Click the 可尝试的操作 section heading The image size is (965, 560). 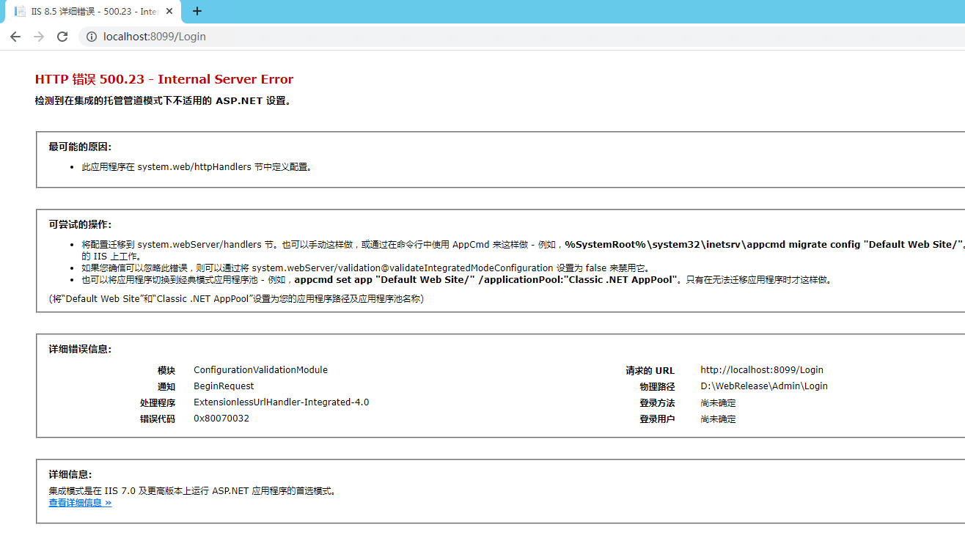pos(80,225)
